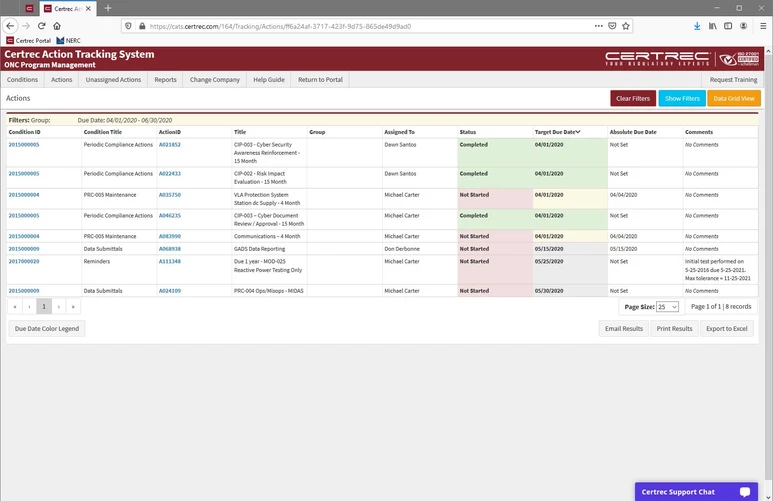The width and height of the screenshot is (773, 501).
Task: Open action A022433
Action: [170, 174]
